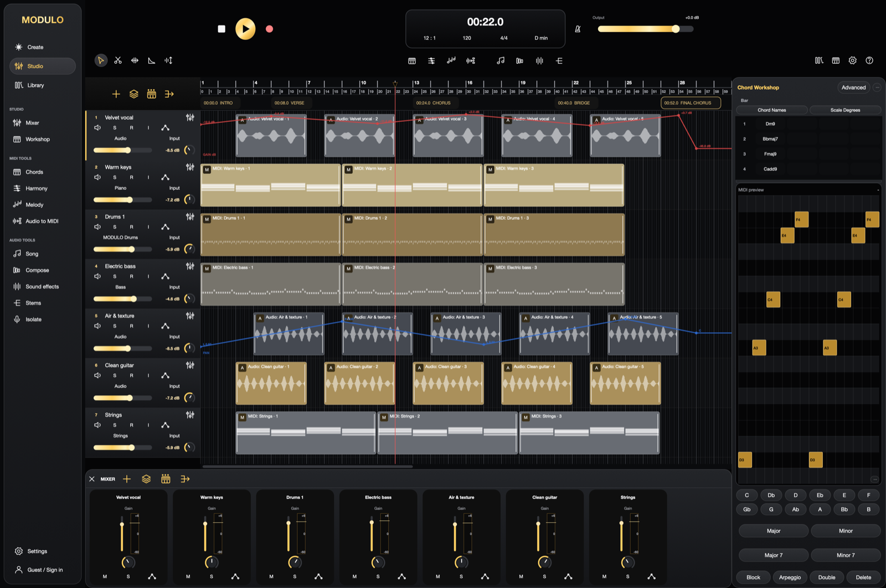The height and width of the screenshot is (588, 886).
Task: Click the metronome icon by the output slider
Action: (x=578, y=29)
